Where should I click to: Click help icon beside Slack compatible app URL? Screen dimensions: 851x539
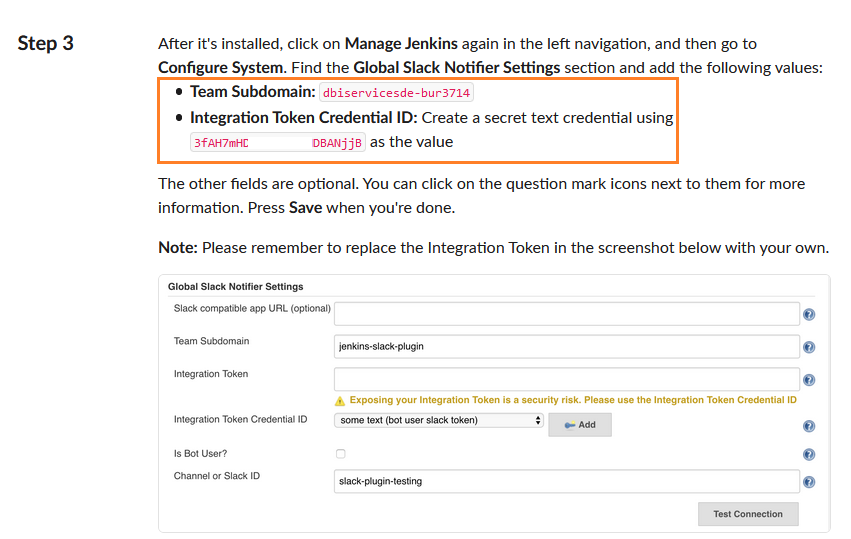click(x=809, y=314)
